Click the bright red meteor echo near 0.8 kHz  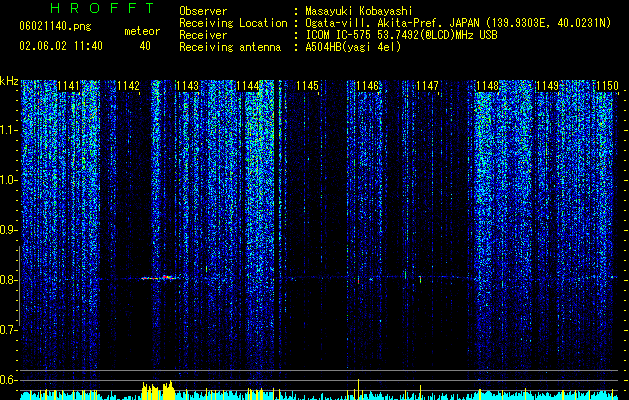tap(160, 278)
